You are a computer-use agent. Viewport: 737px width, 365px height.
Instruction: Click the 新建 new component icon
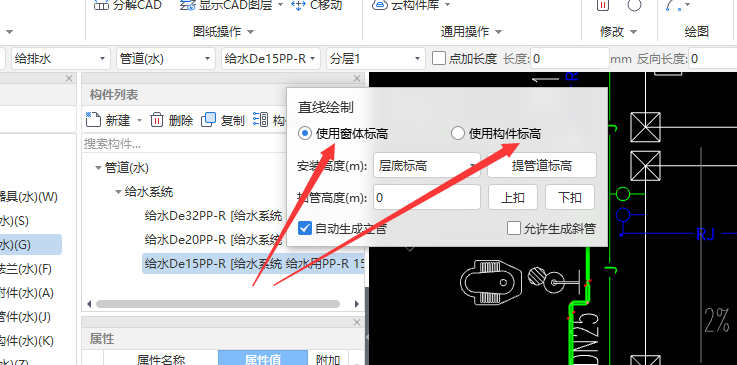click(93, 120)
